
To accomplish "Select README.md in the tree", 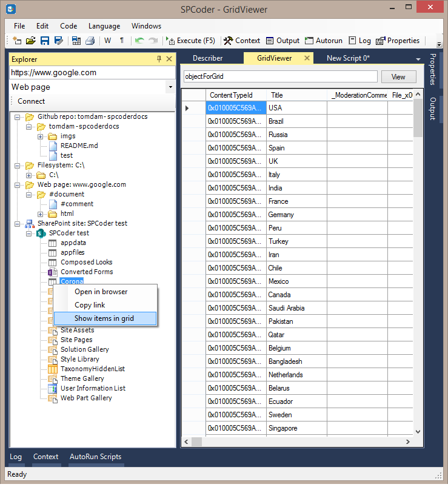I will 79,146.
